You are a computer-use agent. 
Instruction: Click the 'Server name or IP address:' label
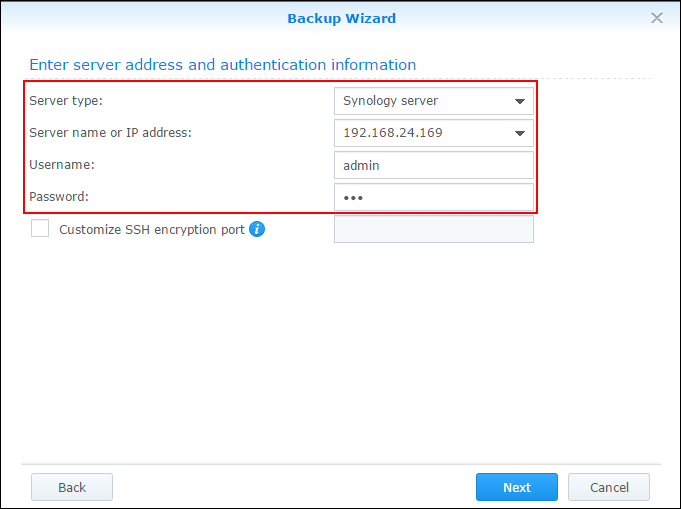110,132
